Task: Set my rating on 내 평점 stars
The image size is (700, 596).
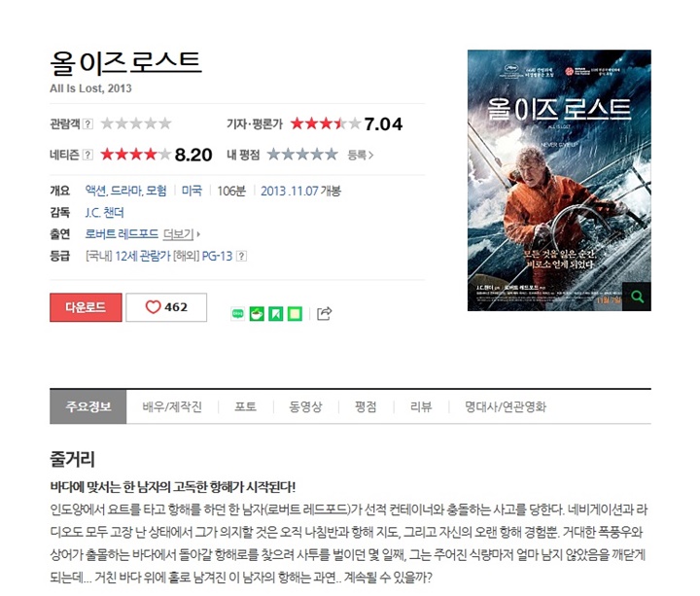Action: 302,155
